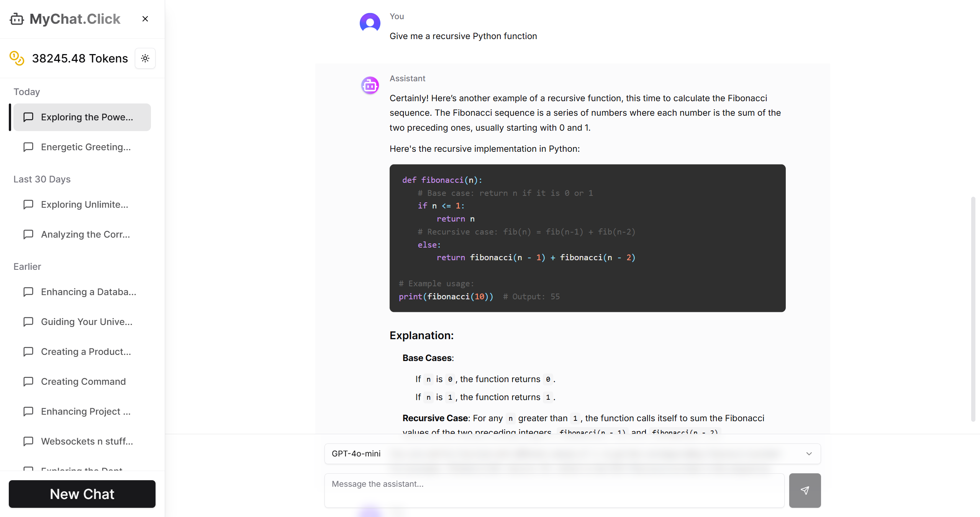980x517 pixels.
Task: Open the 'Energetic Greeting...' conversation
Action: (x=86, y=147)
